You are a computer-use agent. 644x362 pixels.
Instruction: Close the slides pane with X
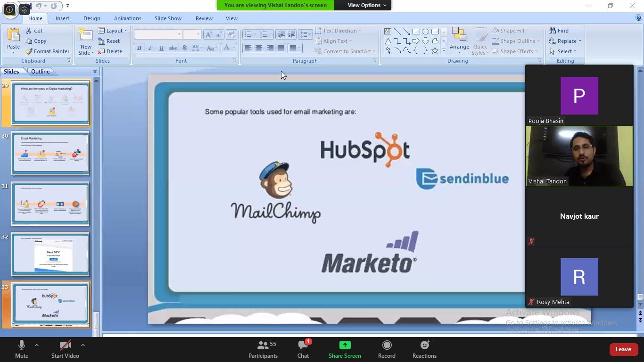pyautogui.click(x=95, y=72)
